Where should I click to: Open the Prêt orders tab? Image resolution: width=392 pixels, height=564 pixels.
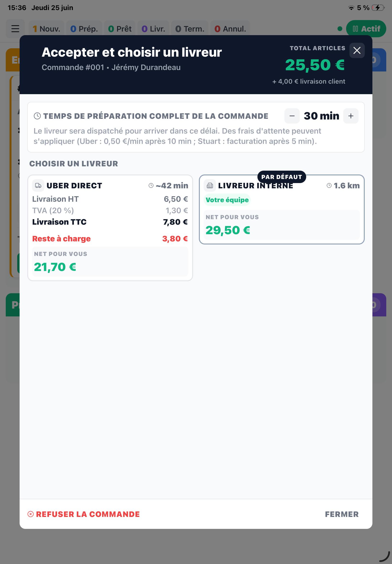(x=120, y=29)
